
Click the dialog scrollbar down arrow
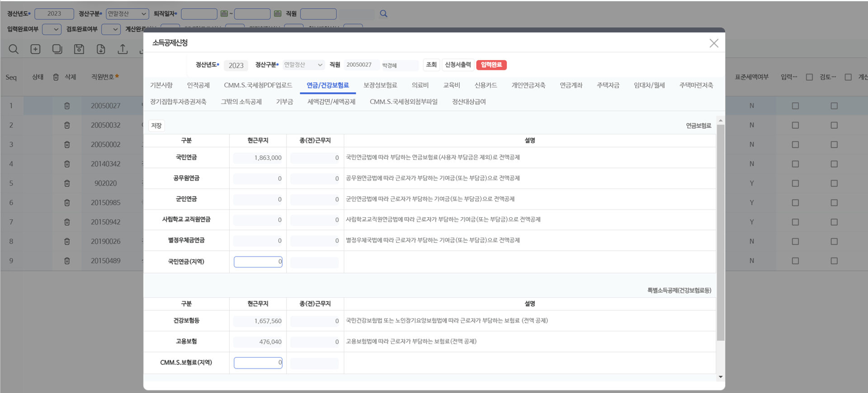[721, 377]
